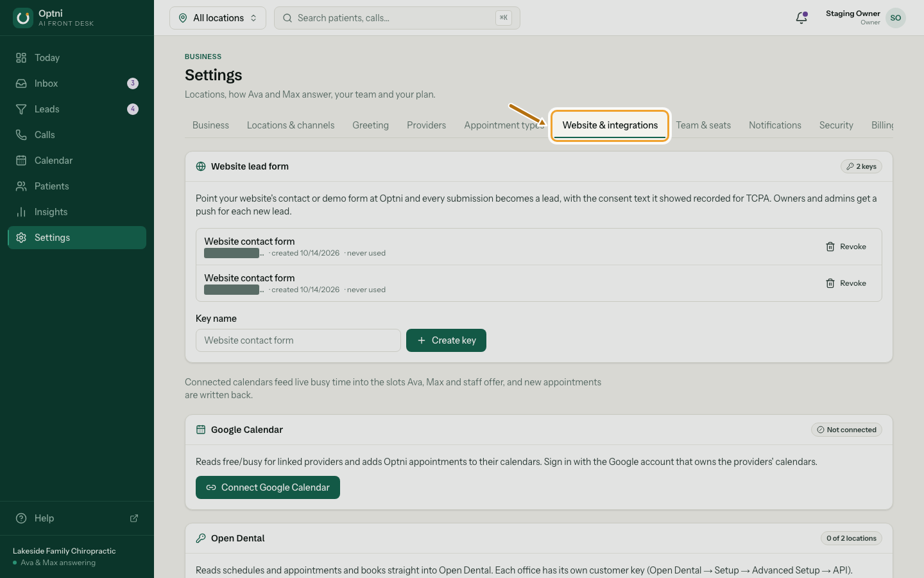Screen dimensions: 924x578
Task: Click the Settings gear icon in sidebar
Action: (x=21, y=238)
